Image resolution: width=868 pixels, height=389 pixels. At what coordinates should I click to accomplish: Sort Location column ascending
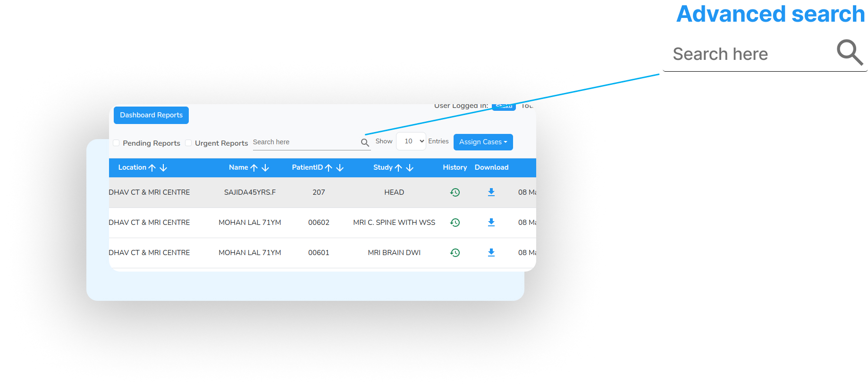click(152, 168)
